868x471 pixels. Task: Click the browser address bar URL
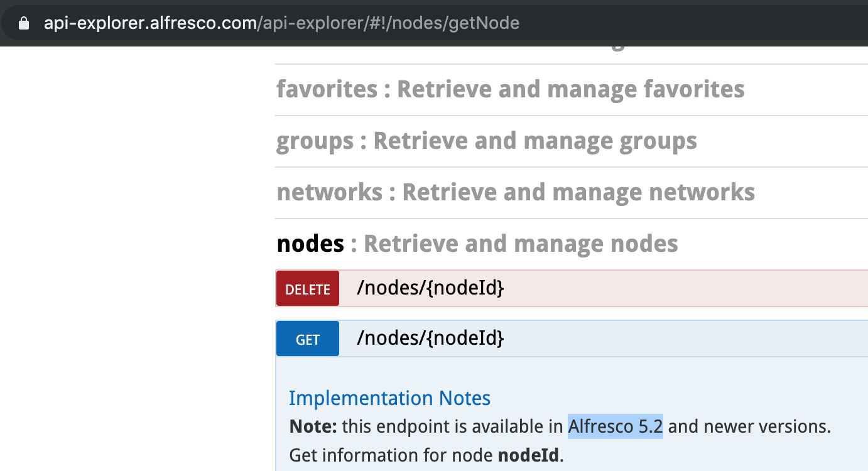281,23
